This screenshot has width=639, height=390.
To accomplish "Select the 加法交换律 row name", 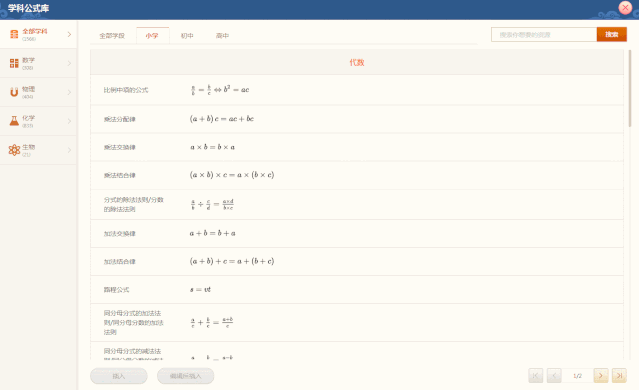I will (x=119, y=234).
